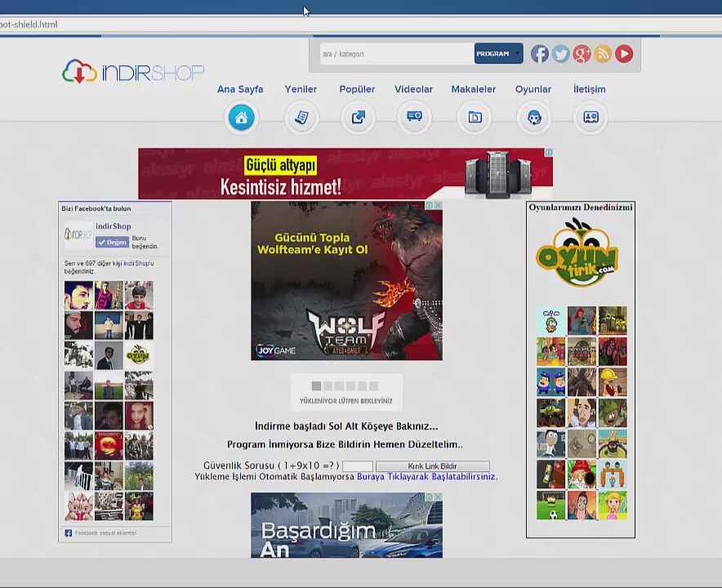The image size is (722, 588).
Task: Open the Sniper game thumbnail
Action: coord(582,351)
